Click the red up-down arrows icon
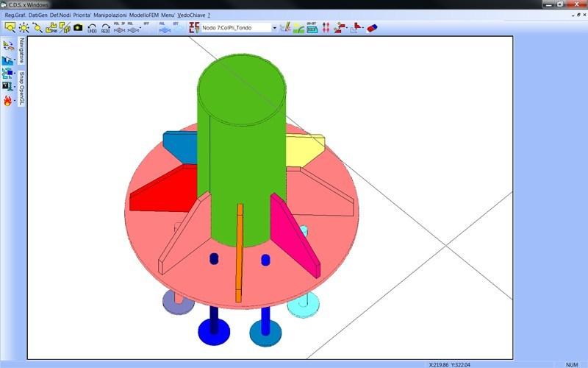Screen dimensions: 588x368 tap(326, 27)
